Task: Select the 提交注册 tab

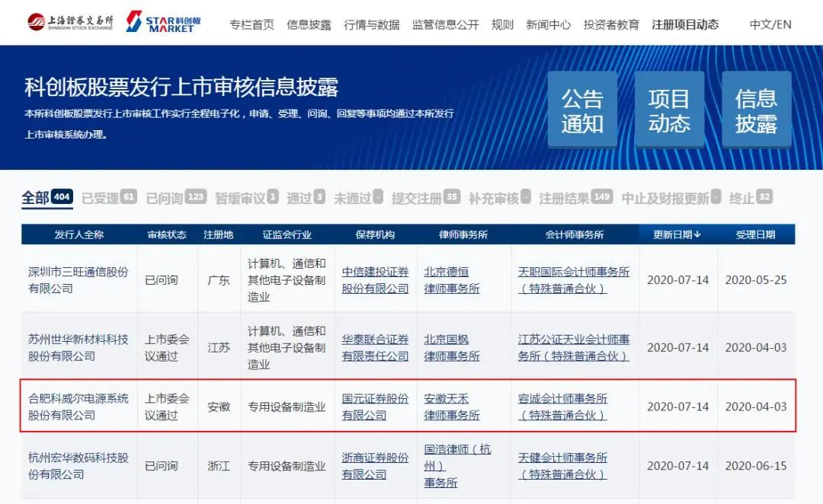Action: (x=426, y=198)
